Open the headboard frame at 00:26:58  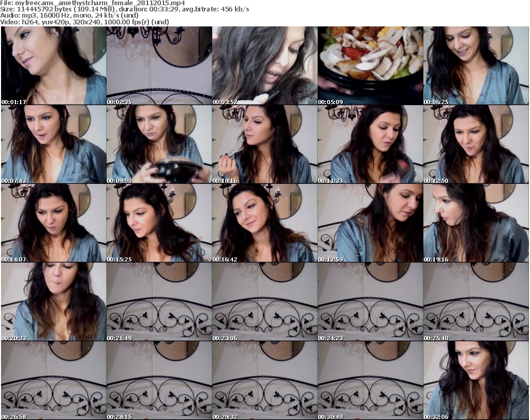(x=54, y=381)
